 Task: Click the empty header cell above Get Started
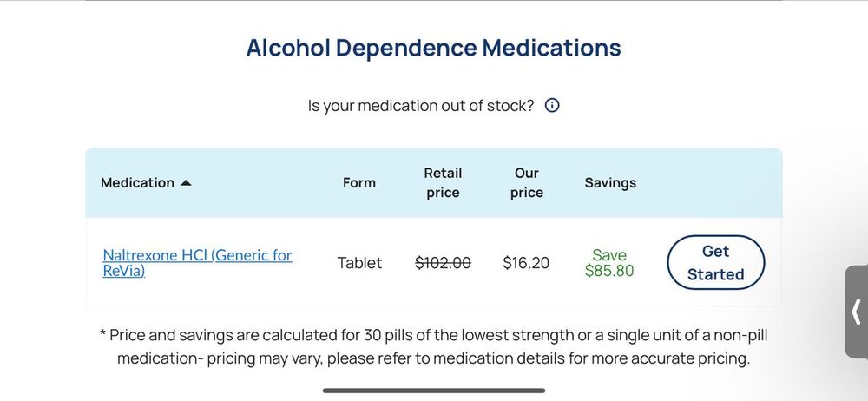click(x=715, y=183)
